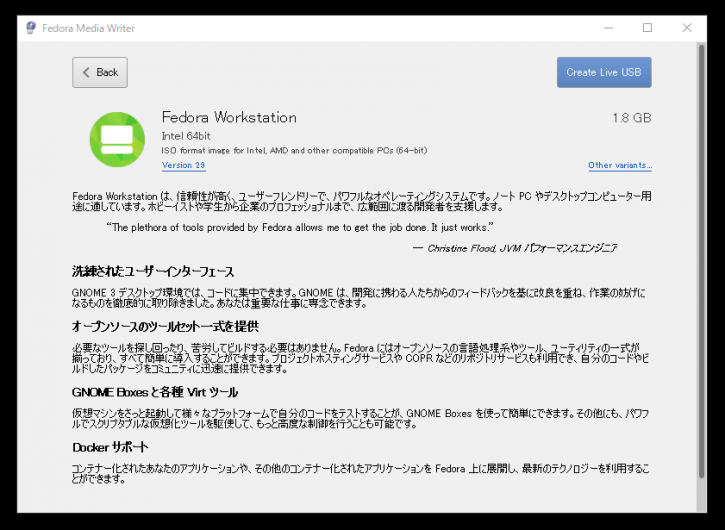Click the ISO format image description line

pos(294,150)
